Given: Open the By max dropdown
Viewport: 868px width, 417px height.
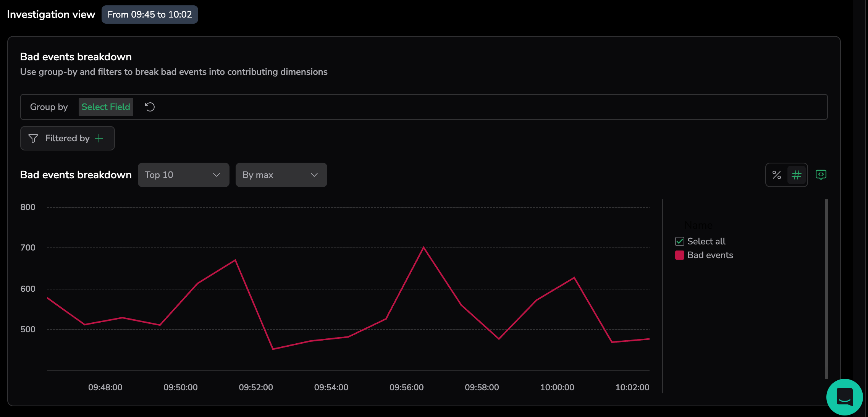Looking at the screenshot, I should [281, 175].
